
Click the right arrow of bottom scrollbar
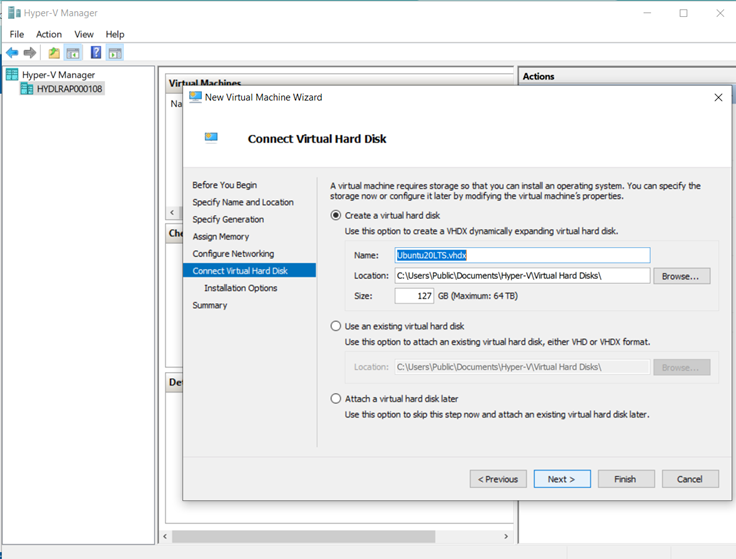coord(506,536)
